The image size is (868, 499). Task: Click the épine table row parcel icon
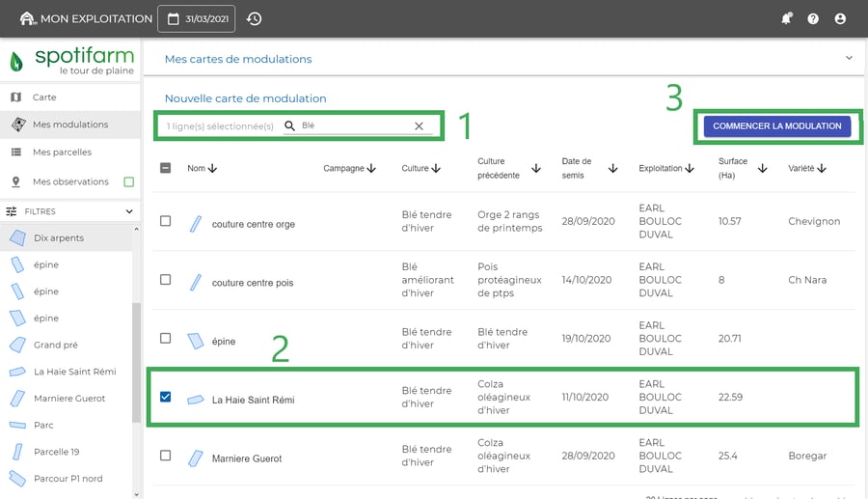pos(196,341)
